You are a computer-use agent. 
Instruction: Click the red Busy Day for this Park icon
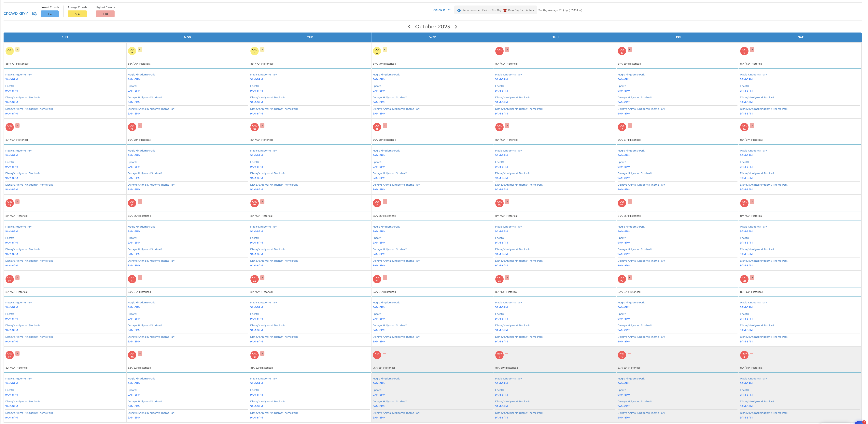pos(505,10)
